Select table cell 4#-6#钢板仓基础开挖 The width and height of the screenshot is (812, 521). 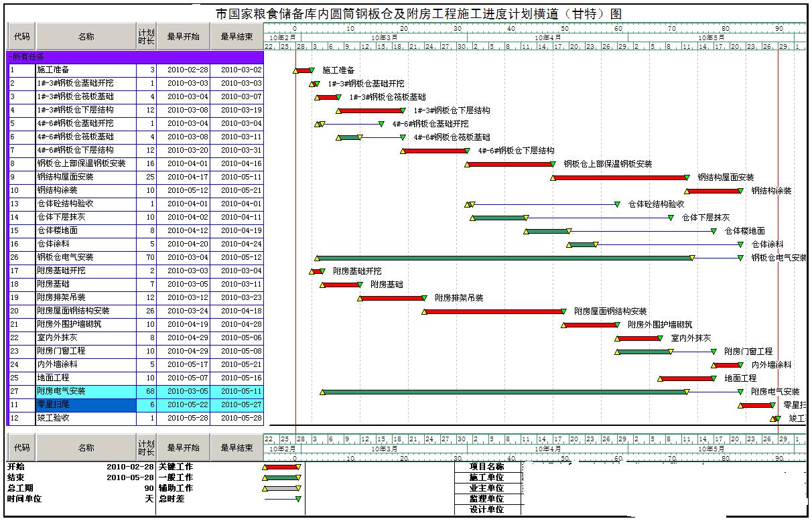(x=86, y=123)
